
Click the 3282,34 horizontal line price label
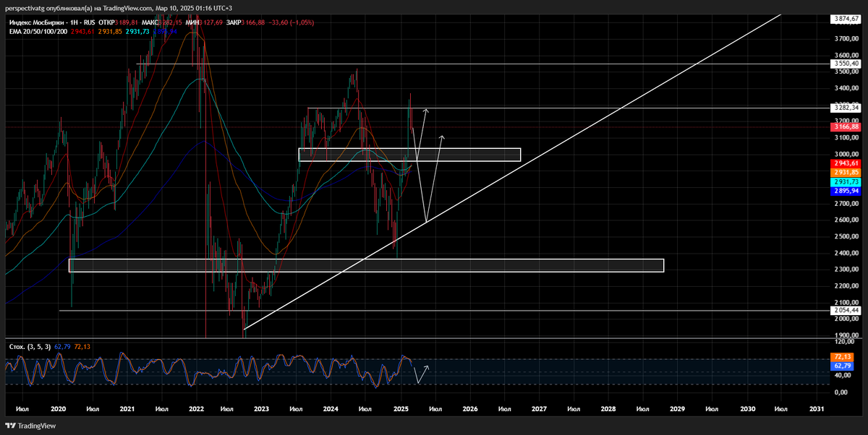tap(845, 108)
